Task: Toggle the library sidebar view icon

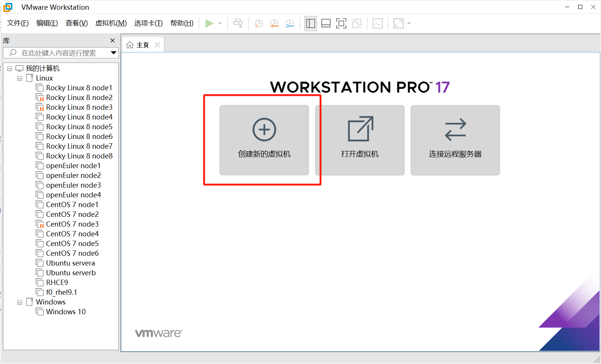Action: point(310,24)
